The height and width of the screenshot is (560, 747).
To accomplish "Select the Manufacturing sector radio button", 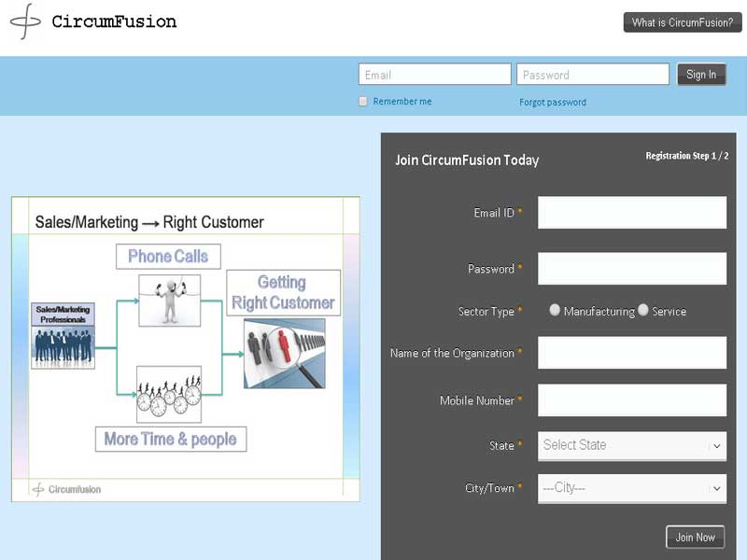I will coord(555,310).
